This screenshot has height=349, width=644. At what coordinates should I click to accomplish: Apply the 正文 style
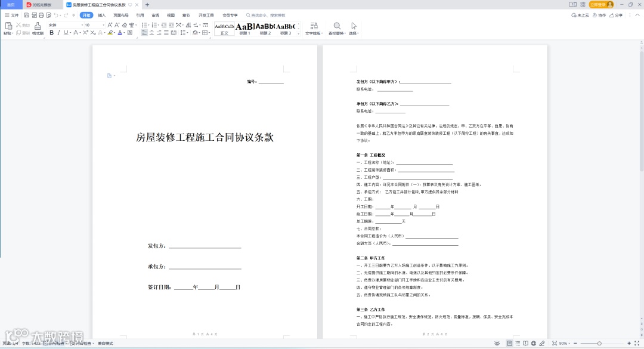(224, 29)
